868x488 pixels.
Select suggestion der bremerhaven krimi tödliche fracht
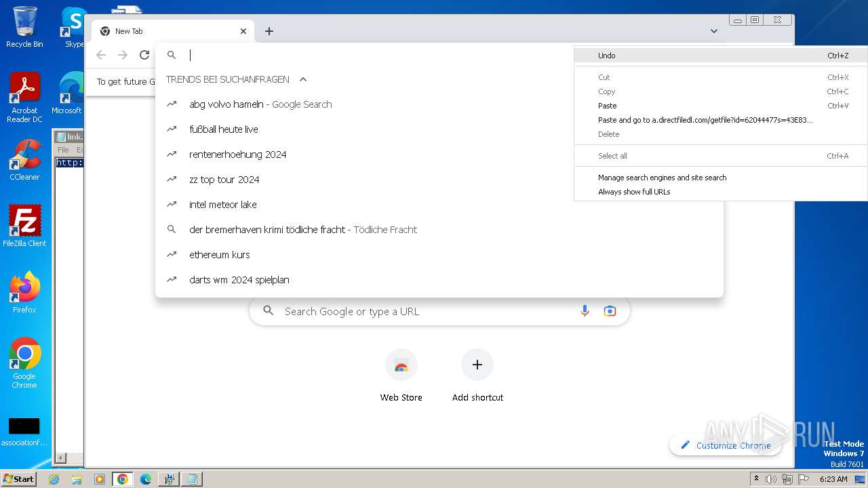(x=439, y=230)
